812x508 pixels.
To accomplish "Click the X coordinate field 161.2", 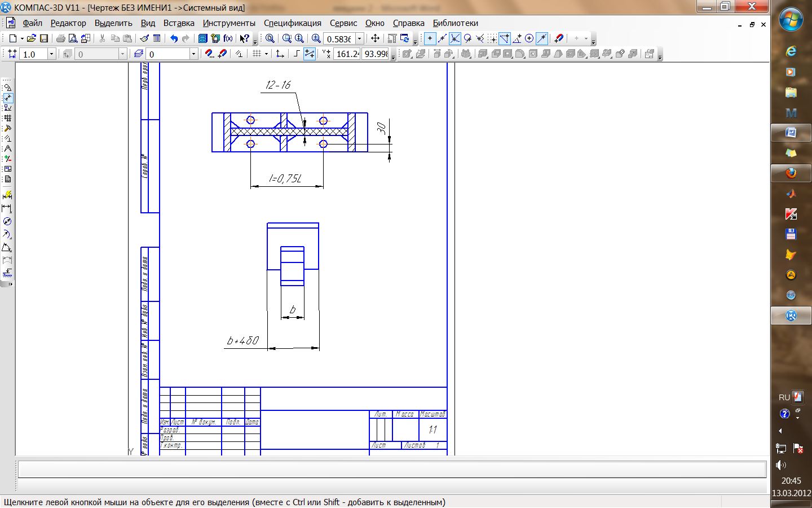I will tap(347, 54).
